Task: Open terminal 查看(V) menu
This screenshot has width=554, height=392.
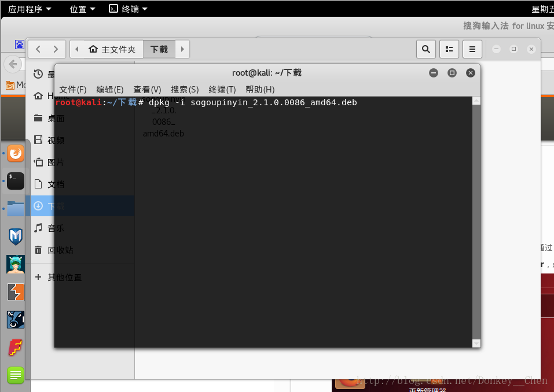Action: coord(148,90)
